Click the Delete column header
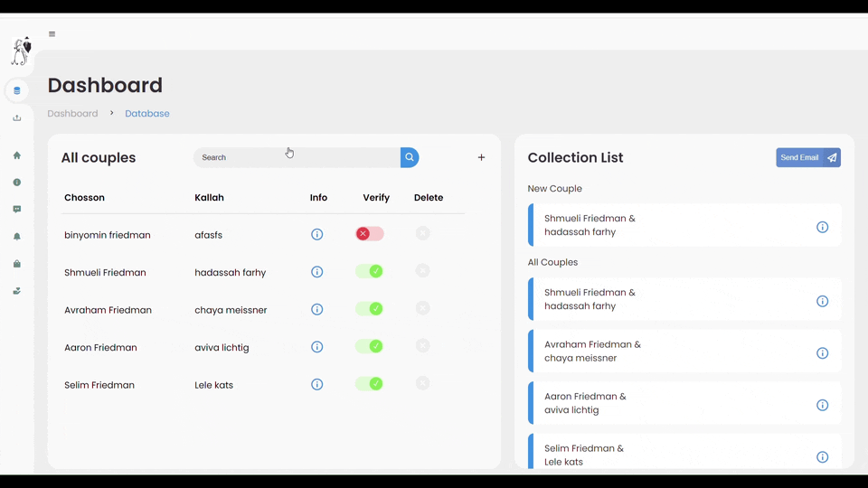 [429, 198]
